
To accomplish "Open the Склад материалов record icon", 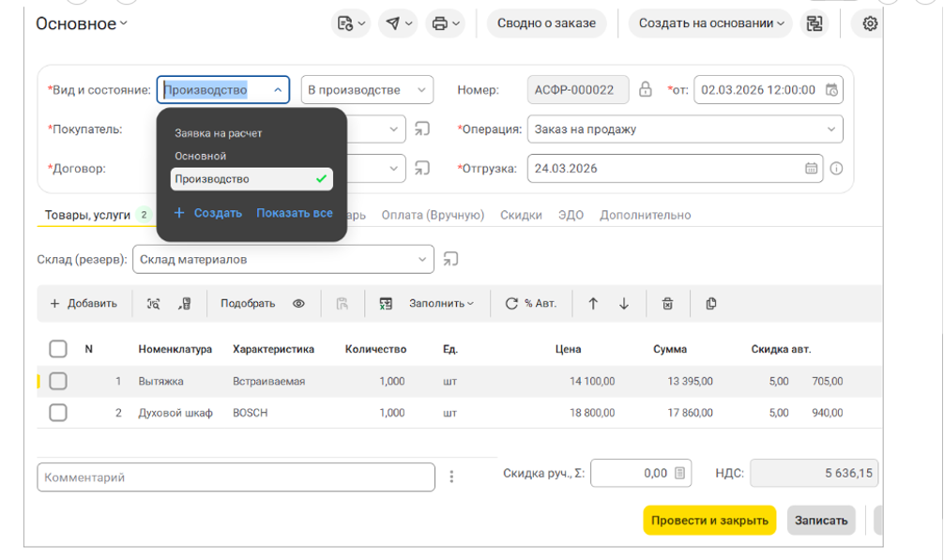I will (x=450, y=259).
